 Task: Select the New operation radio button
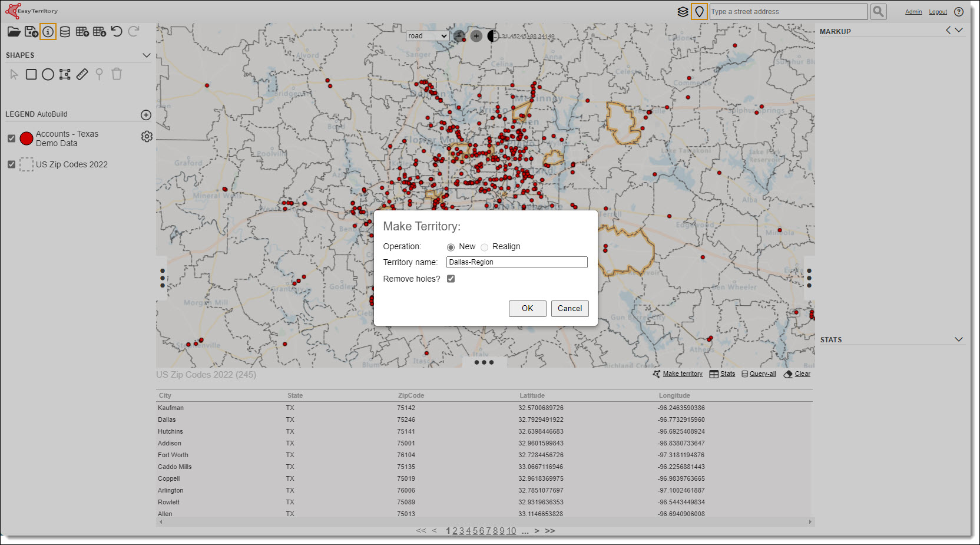click(451, 247)
